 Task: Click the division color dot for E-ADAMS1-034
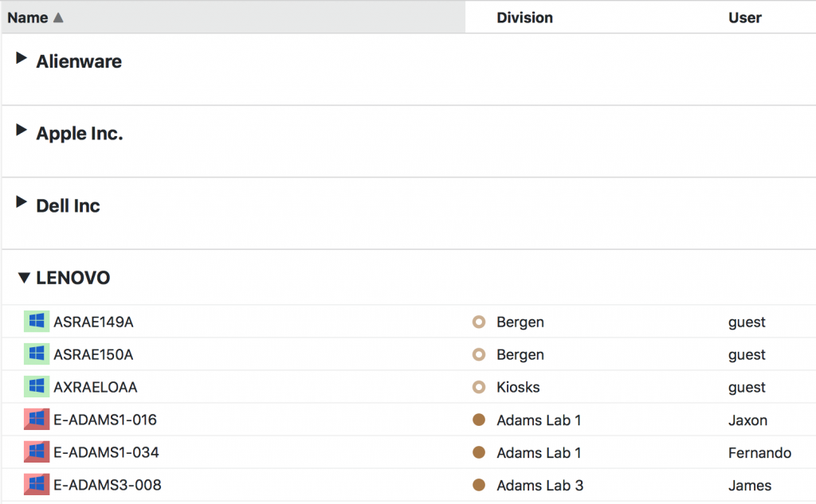(x=479, y=452)
